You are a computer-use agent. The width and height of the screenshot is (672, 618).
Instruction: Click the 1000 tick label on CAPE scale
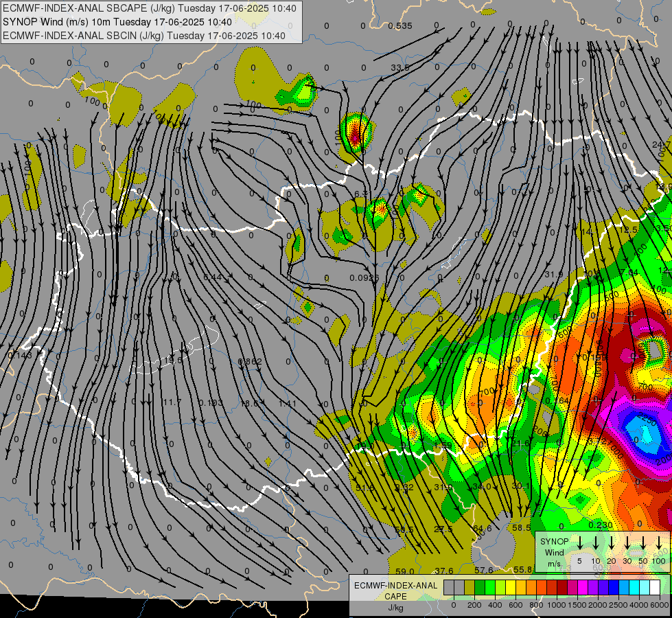[x=557, y=605]
